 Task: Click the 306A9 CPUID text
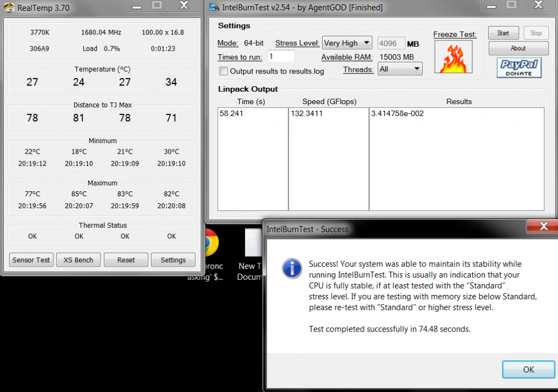pos(39,49)
